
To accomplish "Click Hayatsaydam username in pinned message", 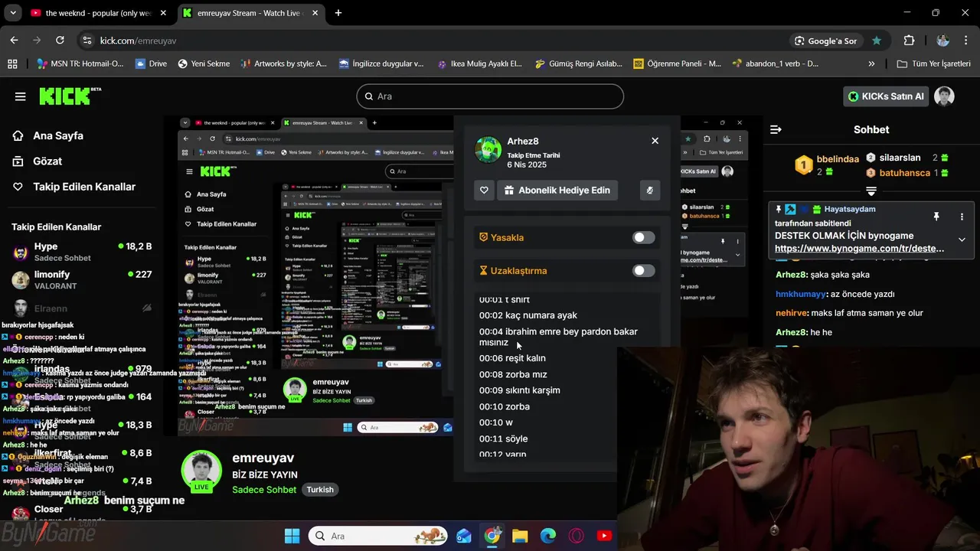I will click(x=850, y=209).
